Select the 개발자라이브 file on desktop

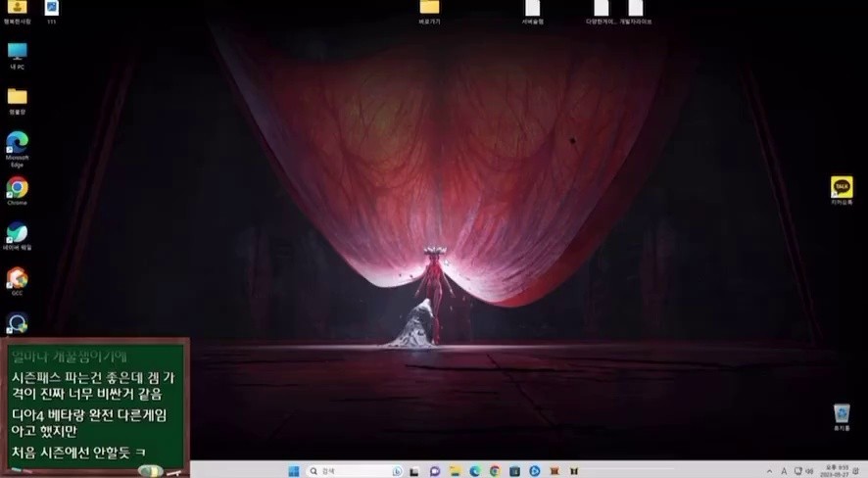pyautogui.click(x=635, y=8)
